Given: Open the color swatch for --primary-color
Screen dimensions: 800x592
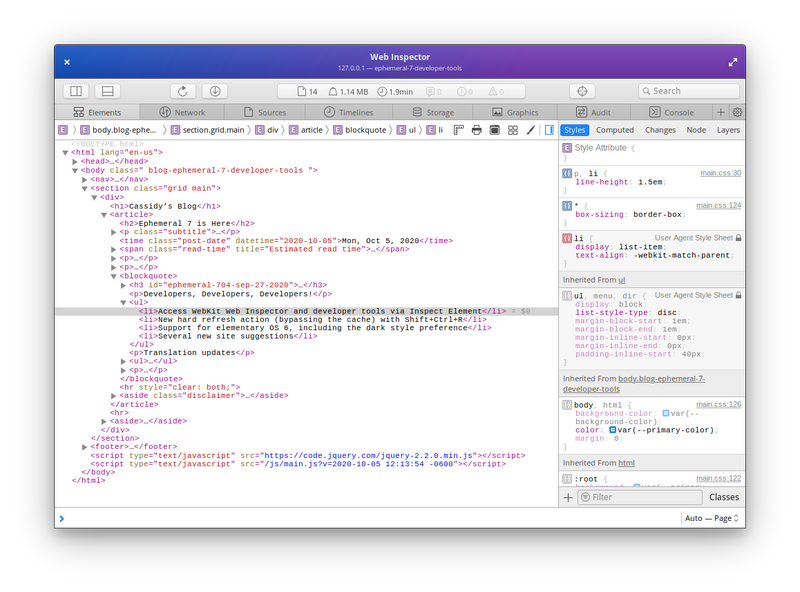Looking at the screenshot, I should click(x=612, y=430).
